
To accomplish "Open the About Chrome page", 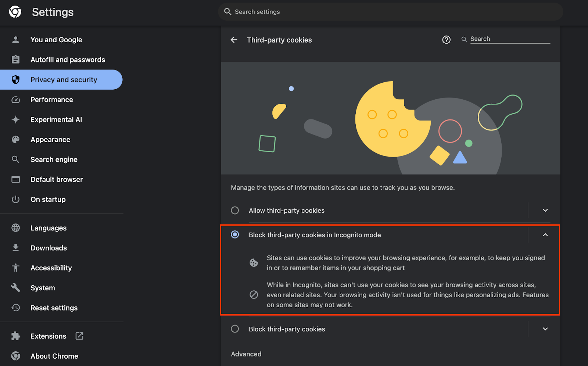I will pos(54,356).
